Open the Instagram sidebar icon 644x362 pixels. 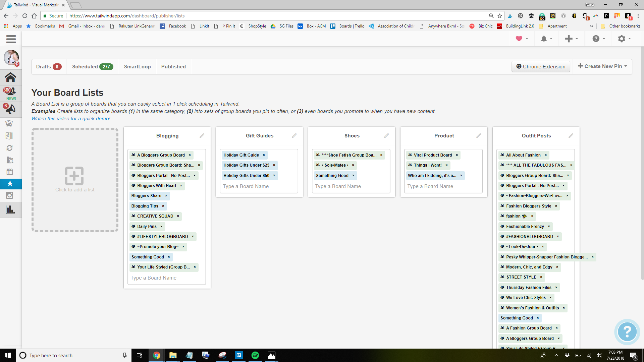pyautogui.click(x=10, y=195)
